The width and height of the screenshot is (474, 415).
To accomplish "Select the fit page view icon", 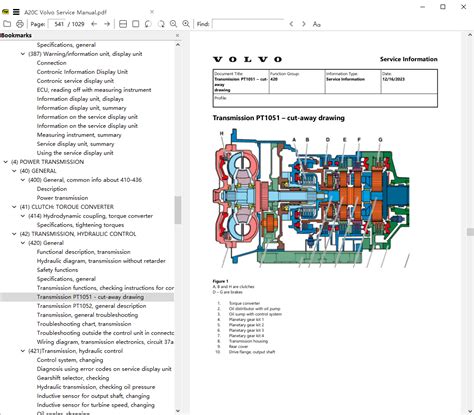I will (x=136, y=24).
